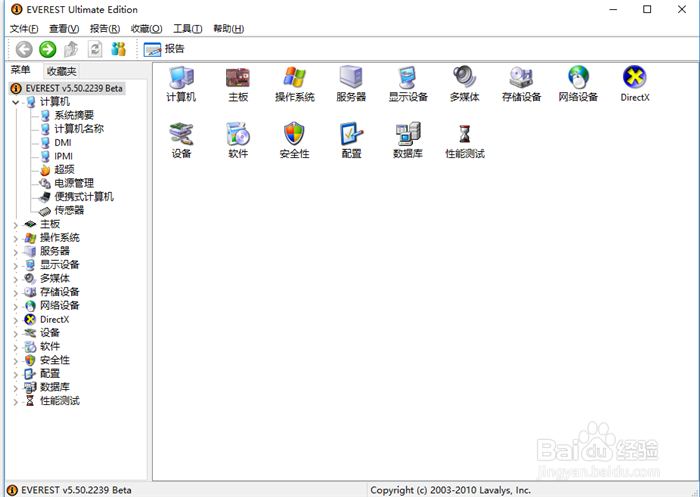Select IPMI in the tree
Image resolution: width=700 pixels, height=497 pixels.
pos(63,156)
